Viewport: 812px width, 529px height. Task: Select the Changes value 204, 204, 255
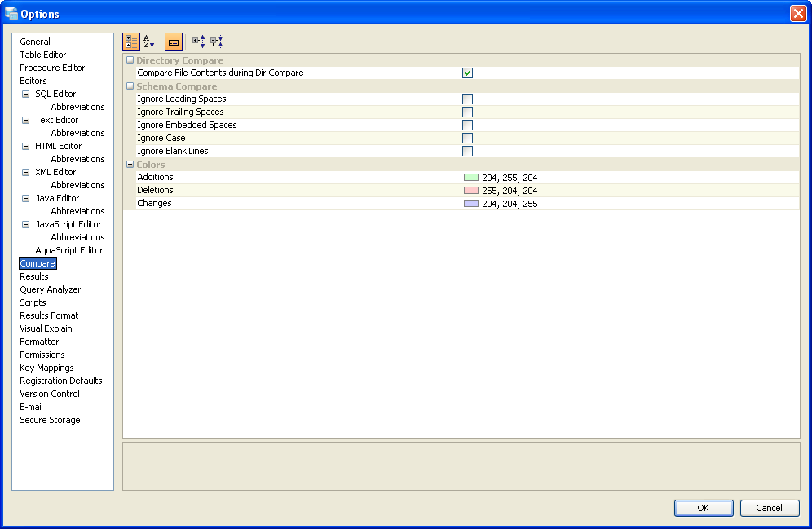click(x=510, y=204)
